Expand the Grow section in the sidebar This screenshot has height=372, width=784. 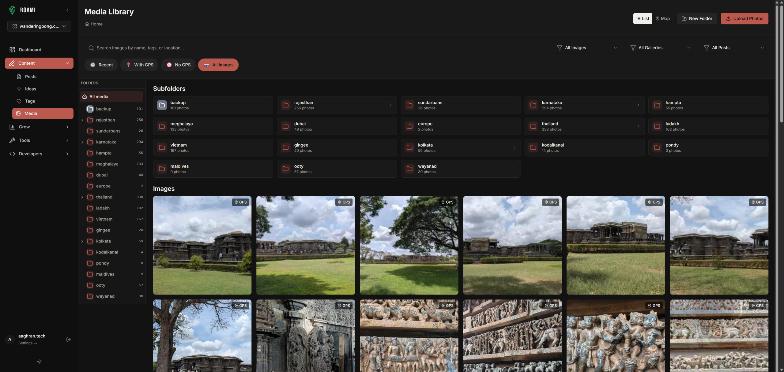click(39, 127)
